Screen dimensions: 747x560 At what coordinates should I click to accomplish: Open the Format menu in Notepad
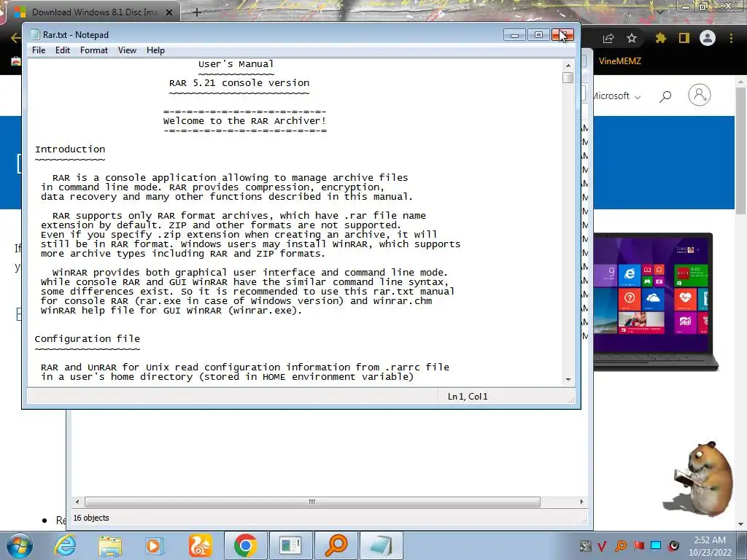(94, 50)
